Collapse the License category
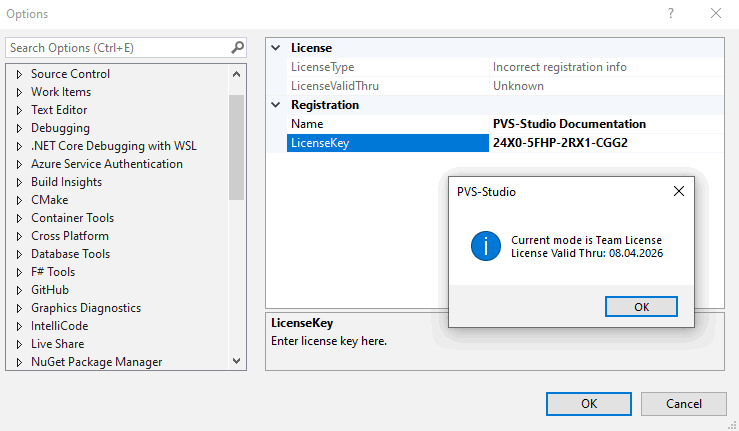 pyautogui.click(x=276, y=48)
